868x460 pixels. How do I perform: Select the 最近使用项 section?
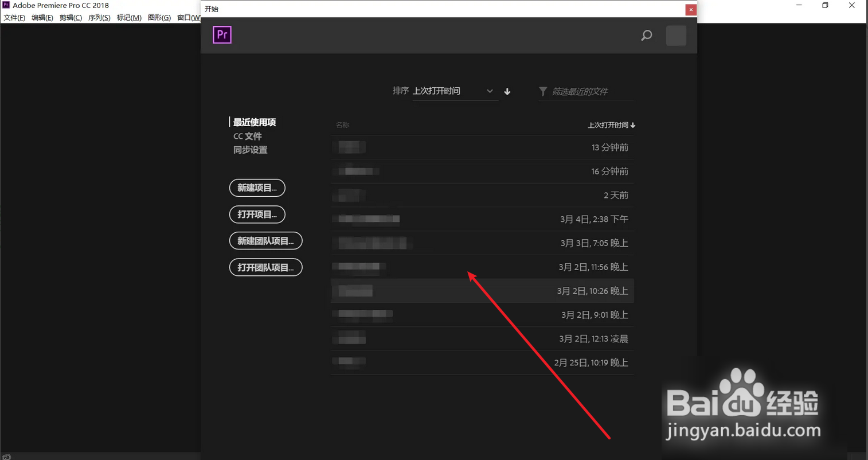click(255, 122)
